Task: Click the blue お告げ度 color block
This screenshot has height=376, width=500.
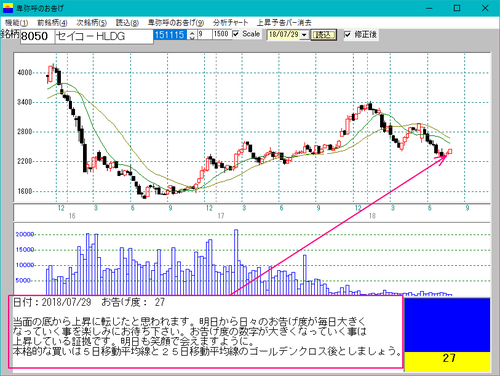Action: pyautogui.click(x=447, y=325)
